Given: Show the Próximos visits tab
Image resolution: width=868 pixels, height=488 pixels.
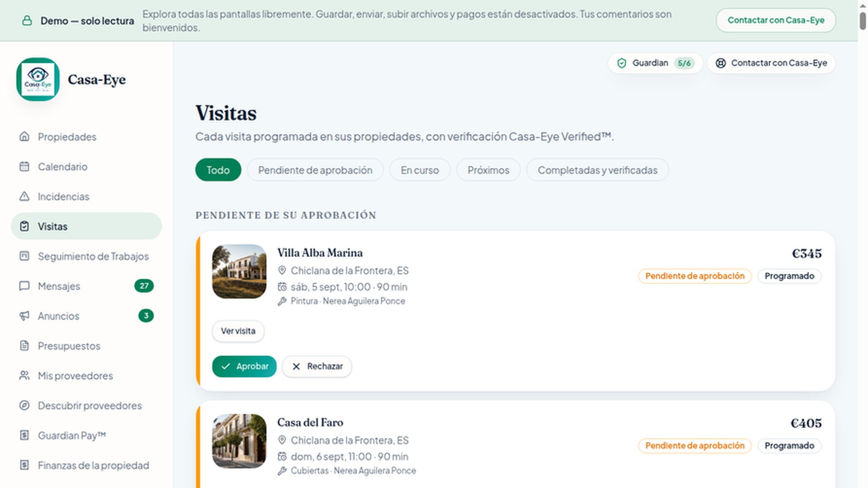Looking at the screenshot, I should (488, 170).
